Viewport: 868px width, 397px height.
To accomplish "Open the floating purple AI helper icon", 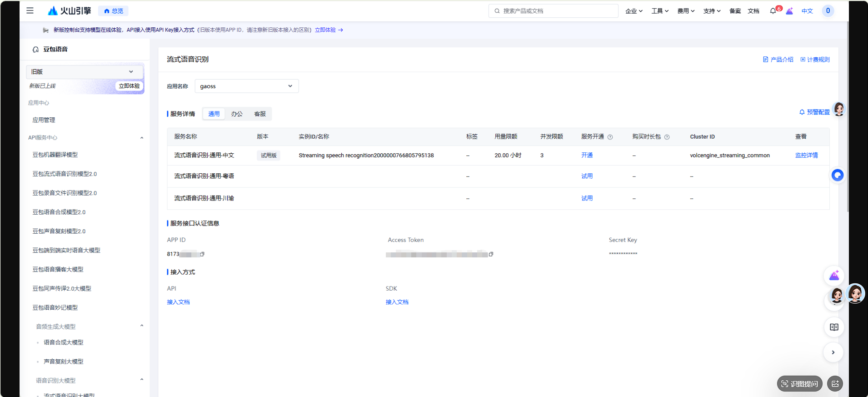I will point(834,276).
